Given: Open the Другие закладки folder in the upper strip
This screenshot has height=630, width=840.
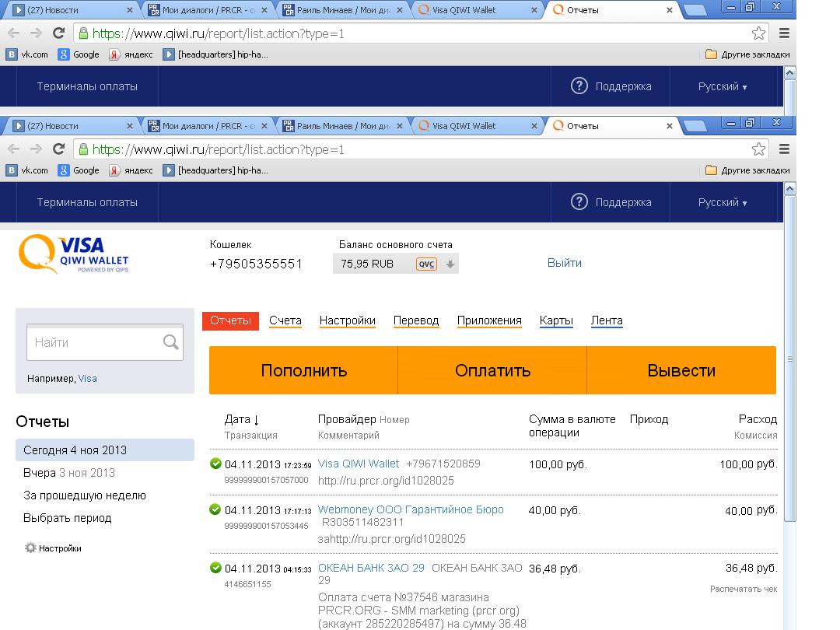Looking at the screenshot, I should point(747,54).
